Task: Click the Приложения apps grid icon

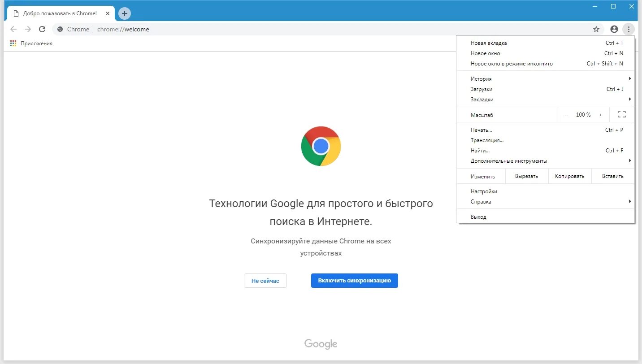Action: [x=13, y=43]
